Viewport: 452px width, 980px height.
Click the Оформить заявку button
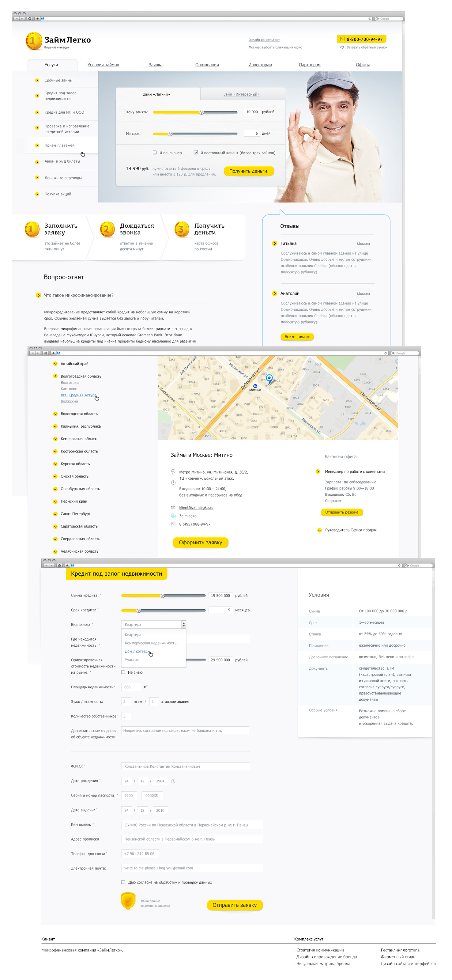(200, 543)
